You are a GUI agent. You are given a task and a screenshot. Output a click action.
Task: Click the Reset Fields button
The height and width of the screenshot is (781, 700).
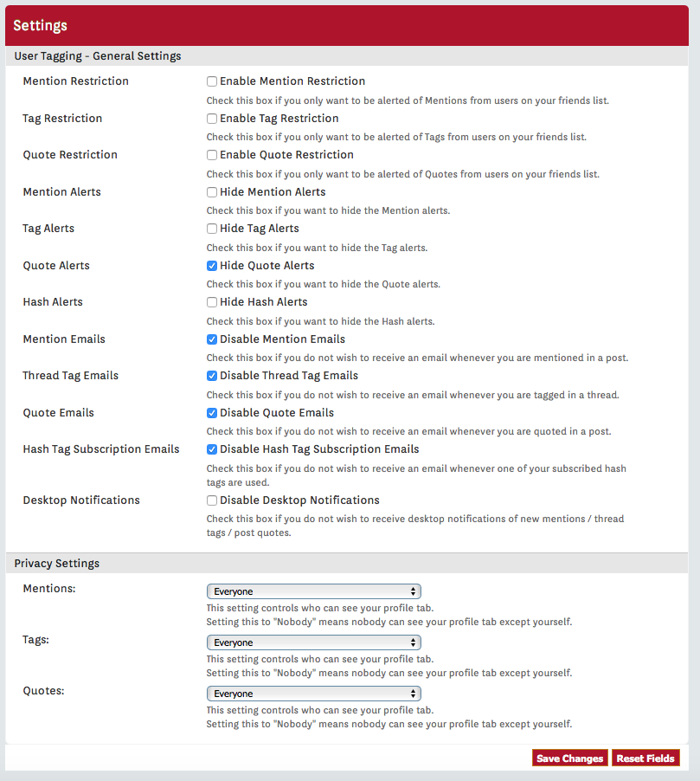[645, 758]
